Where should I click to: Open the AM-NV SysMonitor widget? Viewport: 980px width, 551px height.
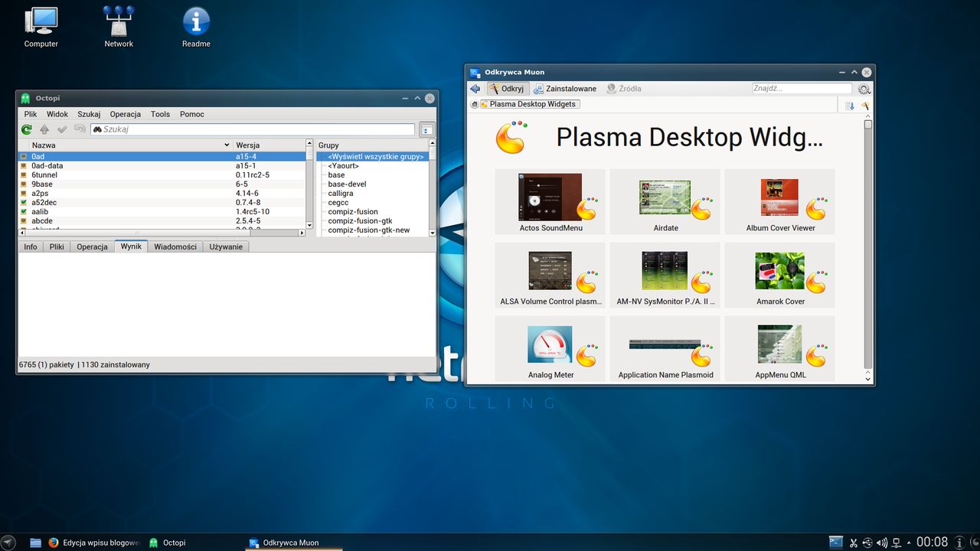[x=665, y=275]
